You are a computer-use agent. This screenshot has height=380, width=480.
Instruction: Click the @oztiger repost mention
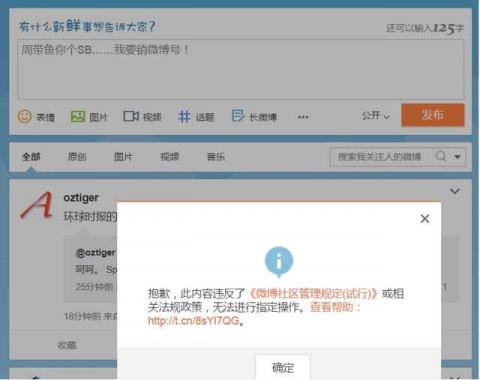95,253
